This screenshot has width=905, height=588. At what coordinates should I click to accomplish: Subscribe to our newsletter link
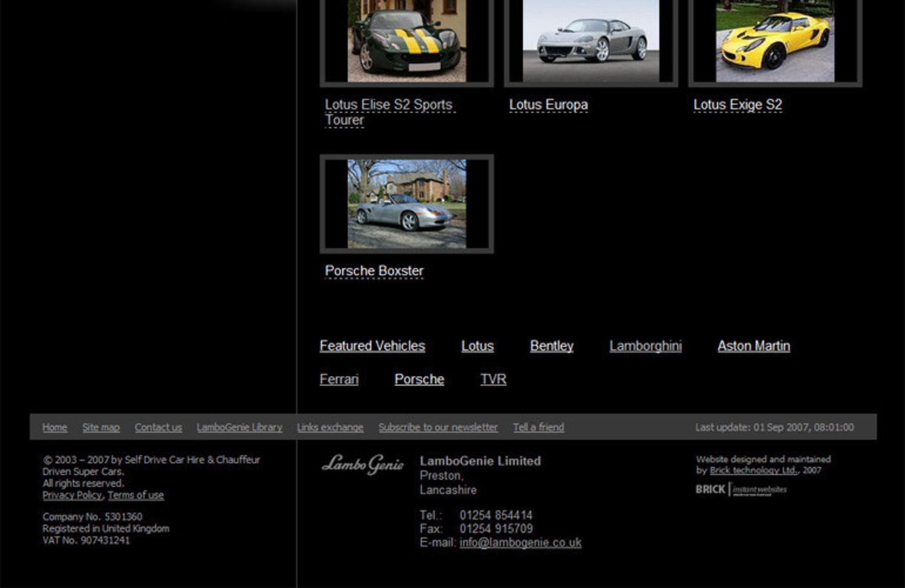pos(438,427)
